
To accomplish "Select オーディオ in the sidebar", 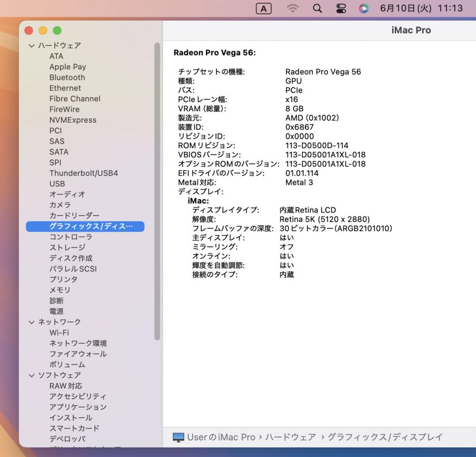I will point(67,194).
